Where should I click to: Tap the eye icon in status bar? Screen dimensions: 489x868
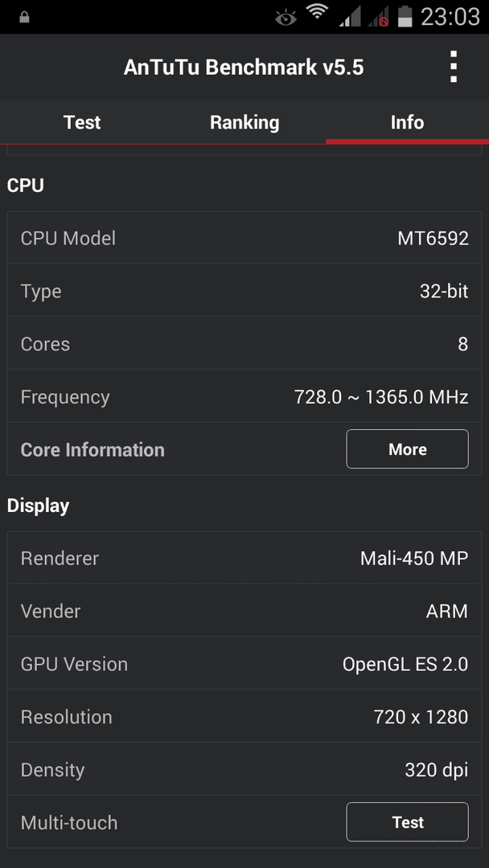click(x=286, y=18)
